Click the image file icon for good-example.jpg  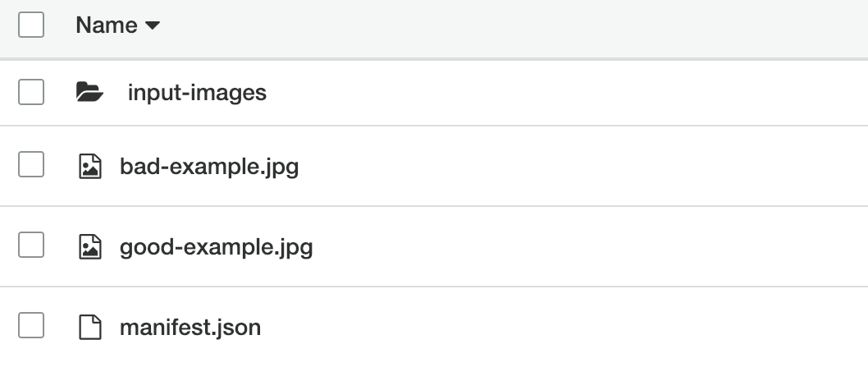(89, 247)
